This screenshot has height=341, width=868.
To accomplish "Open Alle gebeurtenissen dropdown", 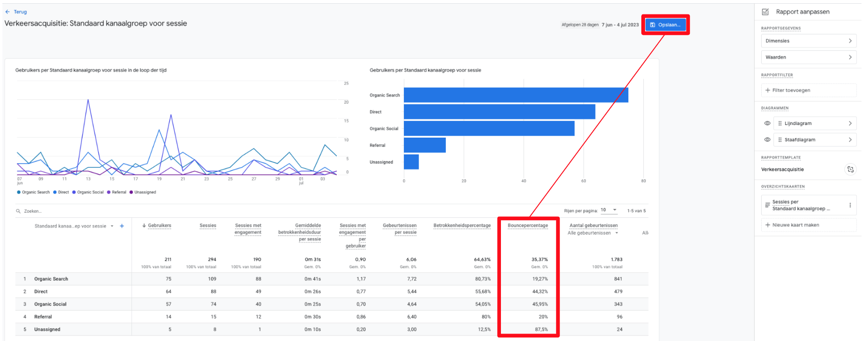I will (x=593, y=233).
